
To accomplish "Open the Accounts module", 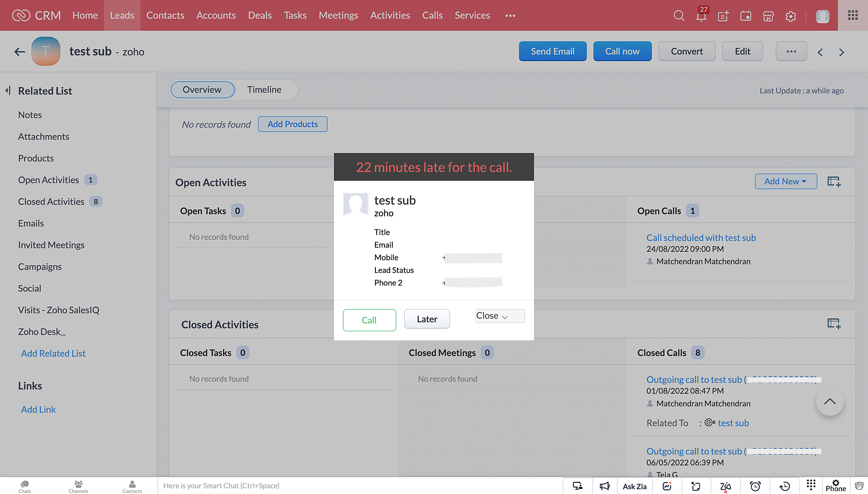I will (216, 15).
